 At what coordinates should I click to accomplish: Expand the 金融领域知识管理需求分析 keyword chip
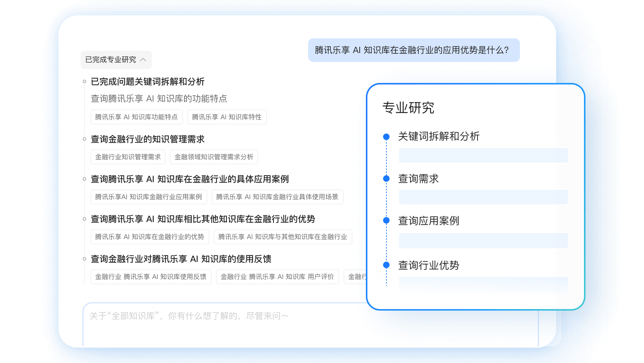pyautogui.click(x=214, y=157)
